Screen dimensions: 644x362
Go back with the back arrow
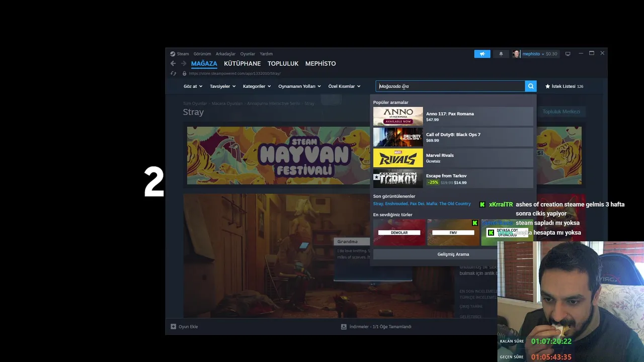click(x=173, y=63)
